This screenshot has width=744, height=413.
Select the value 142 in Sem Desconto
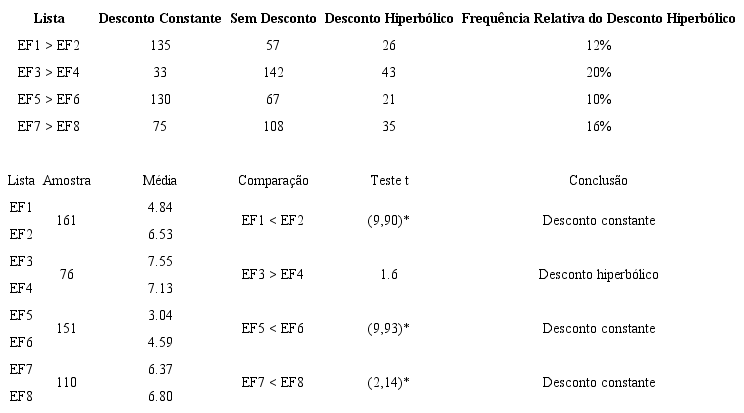272,74
